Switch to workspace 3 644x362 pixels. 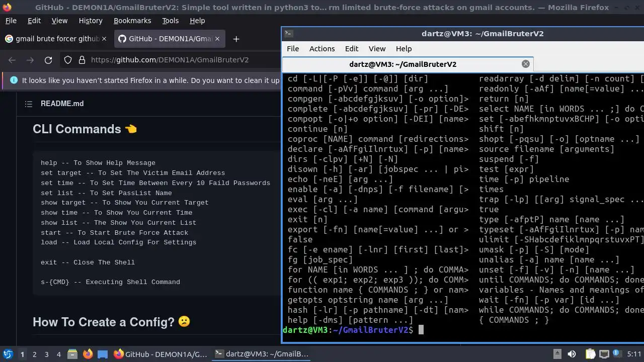click(46, 354)
